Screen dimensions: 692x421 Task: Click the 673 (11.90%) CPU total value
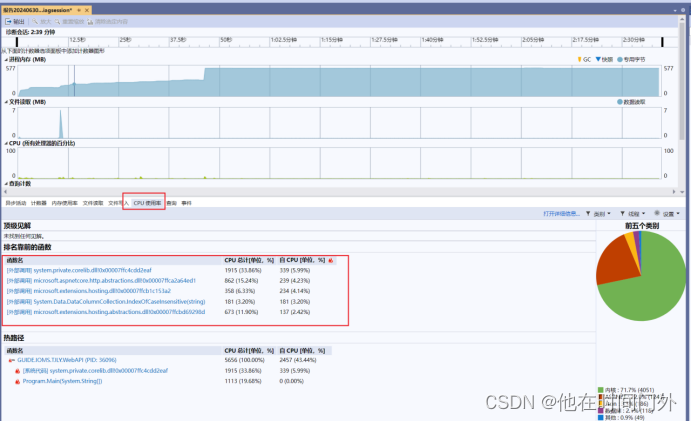tap(243, 312)
